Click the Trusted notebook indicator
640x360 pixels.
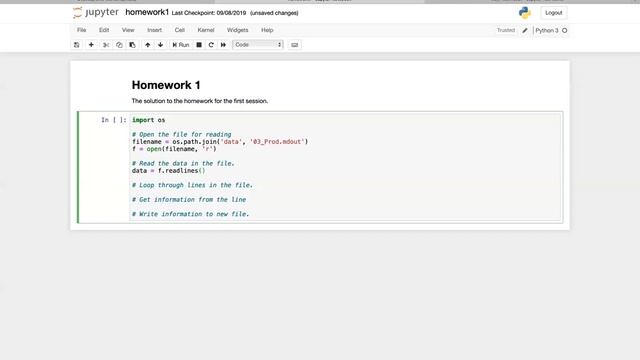(506, 30)
